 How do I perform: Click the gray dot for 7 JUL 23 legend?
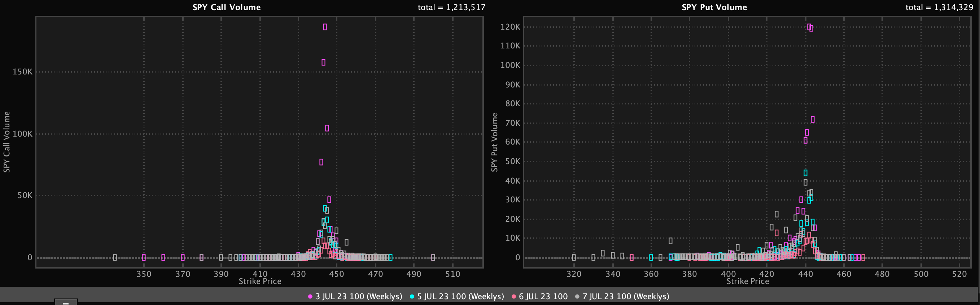pos(577,296)
